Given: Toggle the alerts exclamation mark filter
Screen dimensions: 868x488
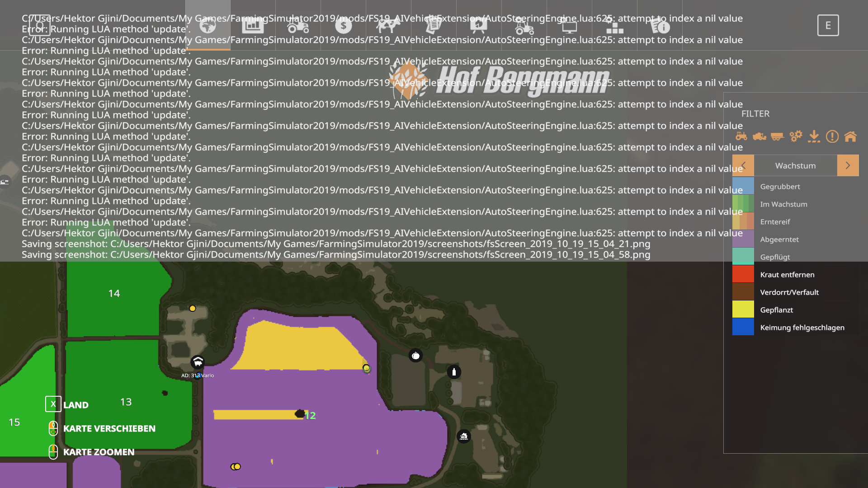Looking at the screenshot, I should click(x=832, y=136).
